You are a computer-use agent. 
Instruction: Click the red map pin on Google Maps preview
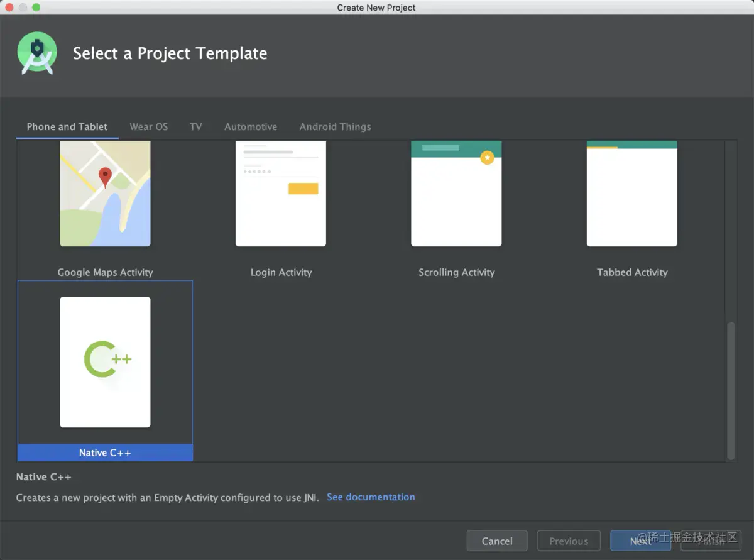click(x=105, y=178)
